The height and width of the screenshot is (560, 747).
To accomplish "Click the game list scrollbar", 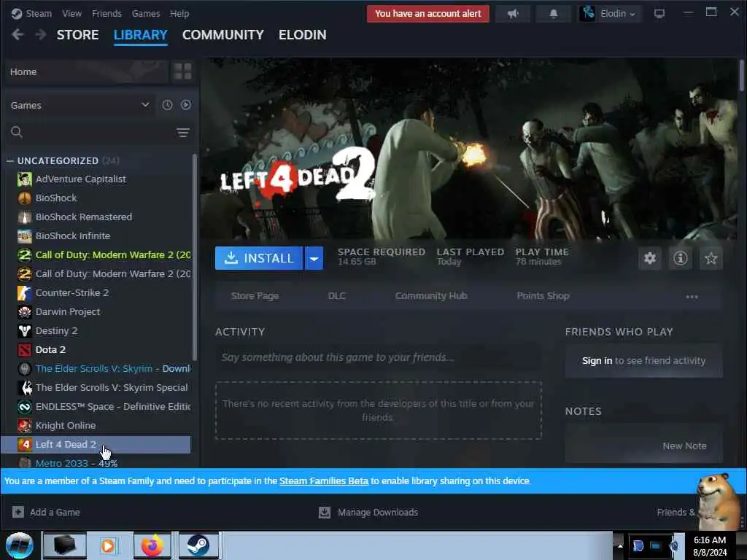I will [194, 257].
